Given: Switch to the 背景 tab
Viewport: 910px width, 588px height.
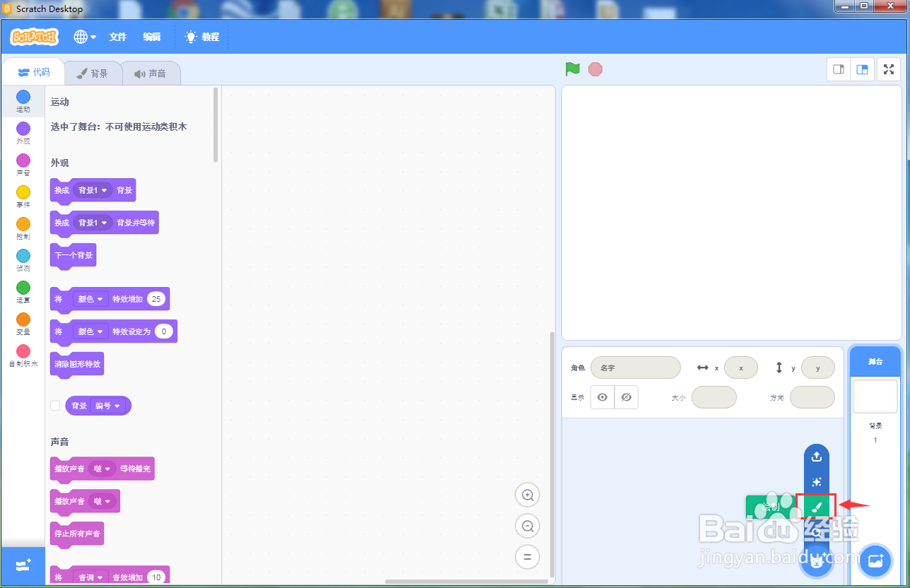Looking at the screenshot, I should 93,73.
